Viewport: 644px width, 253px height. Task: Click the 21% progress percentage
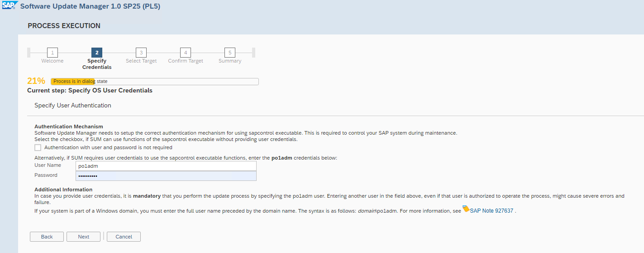tap(36, 81)
